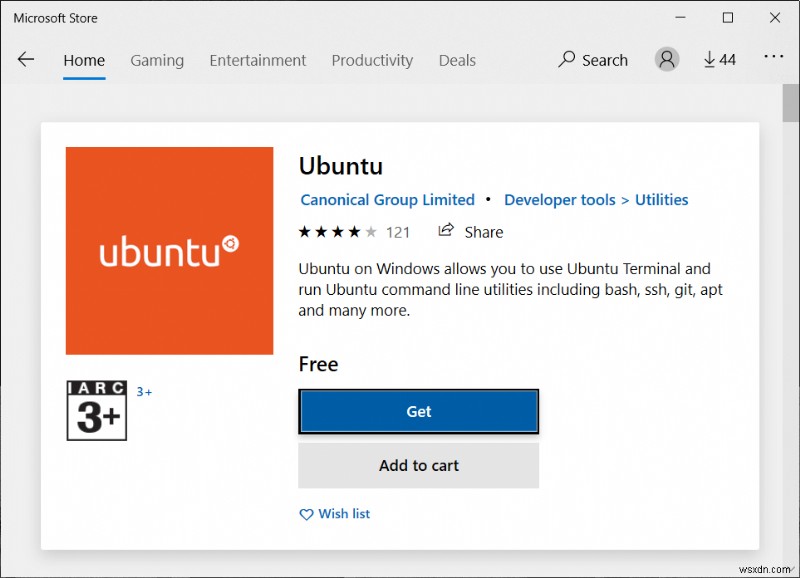Toggle the heart next to Wish list

point(306,514)
